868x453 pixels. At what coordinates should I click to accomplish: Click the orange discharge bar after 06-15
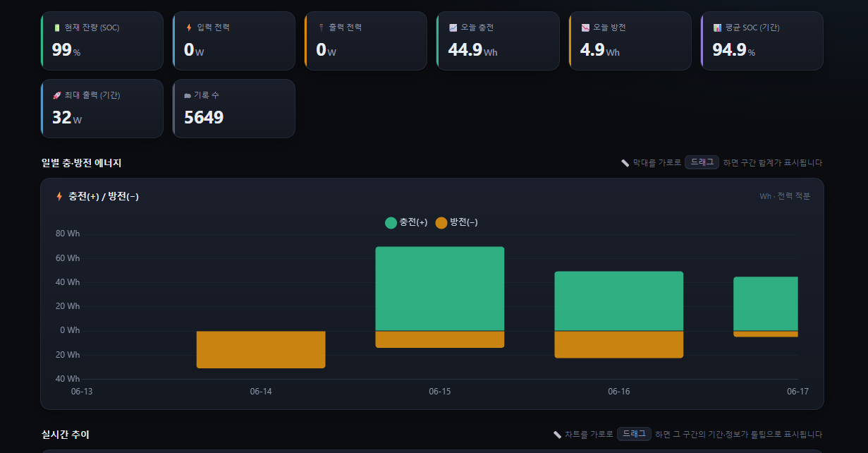tap(619, 344)
